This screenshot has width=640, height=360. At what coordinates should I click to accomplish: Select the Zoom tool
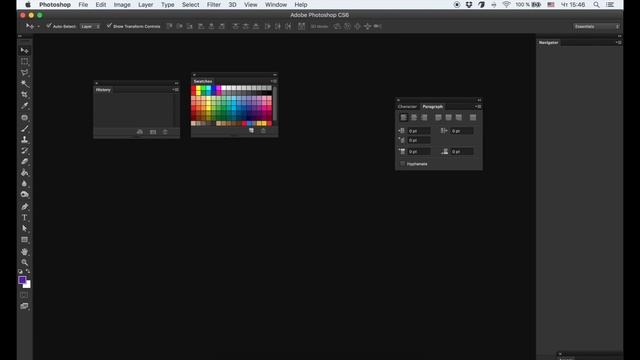(x=24, y=262)
